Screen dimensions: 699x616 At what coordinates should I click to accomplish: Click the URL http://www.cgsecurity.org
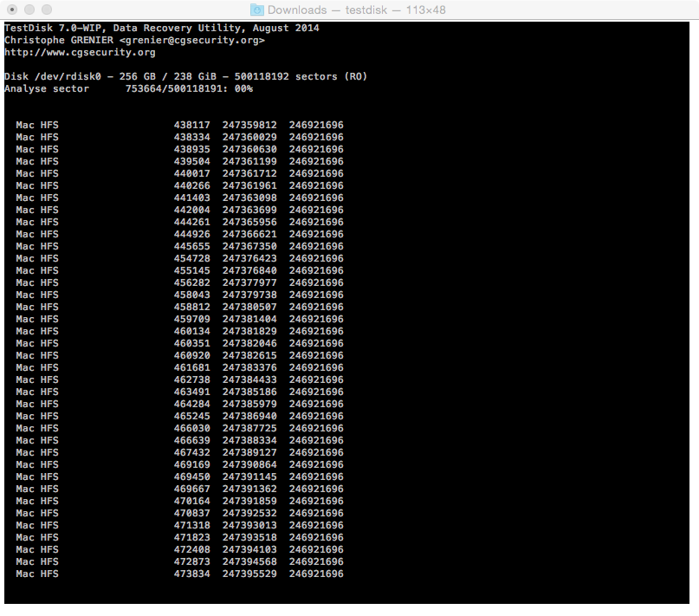pyautogui.click(x=80, y=52)
